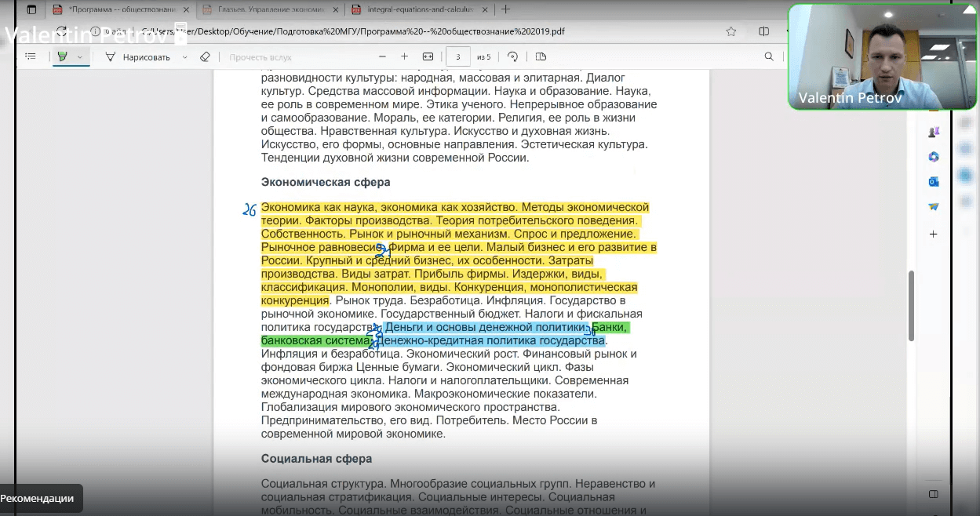Open Outlook in the sidebar

[x=933, y=181]
